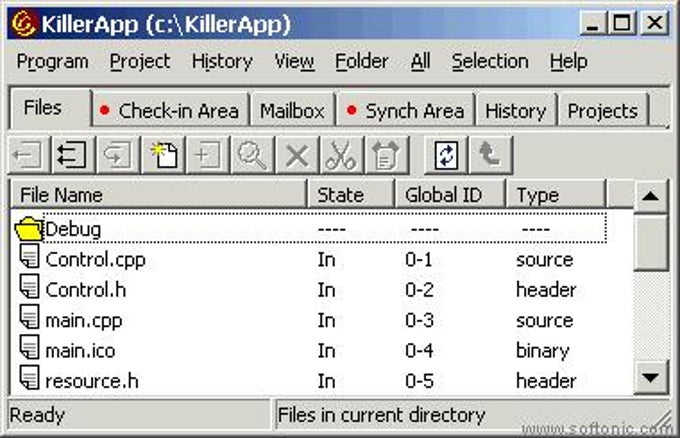680x438 pixels.
Task: Open the Help menu
Action: [x=569, y=62]
